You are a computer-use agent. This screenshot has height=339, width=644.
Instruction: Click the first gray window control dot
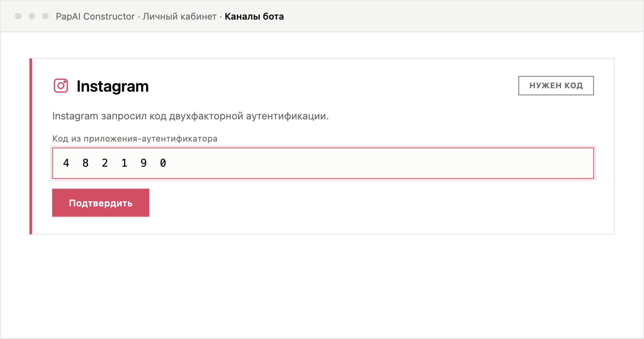[x=18, y=16]
